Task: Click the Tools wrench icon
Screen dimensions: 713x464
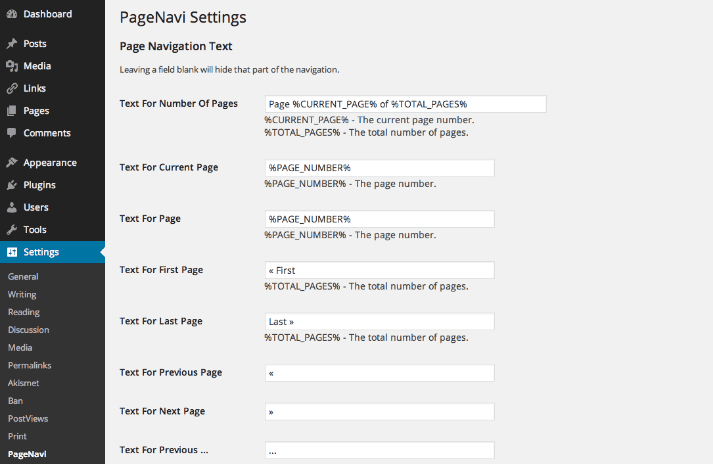Action: pos(12,229)
